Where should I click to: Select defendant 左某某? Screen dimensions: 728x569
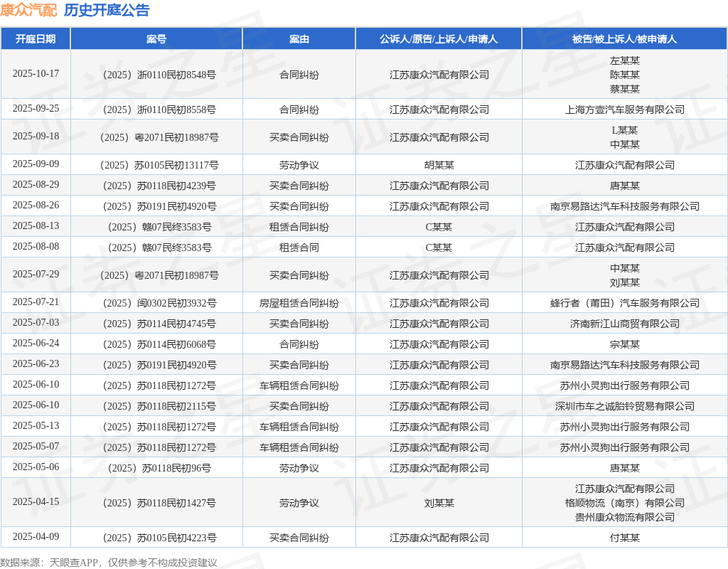[624, 60]
